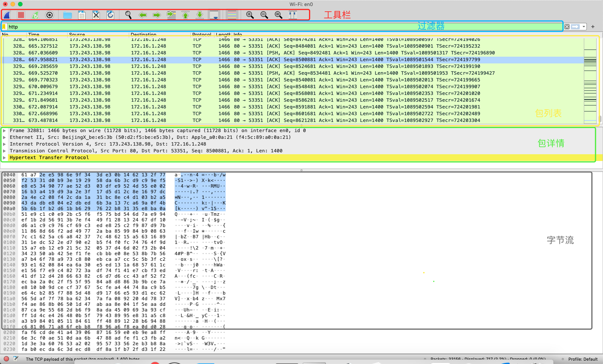Open Profile: Default selector in the status bar
603x364 pixels.
point(583,359)
